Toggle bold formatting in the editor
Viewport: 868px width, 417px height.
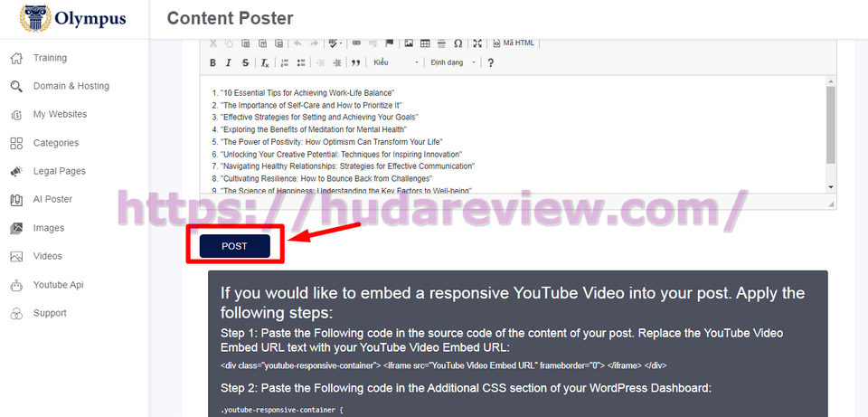[213, 62]
